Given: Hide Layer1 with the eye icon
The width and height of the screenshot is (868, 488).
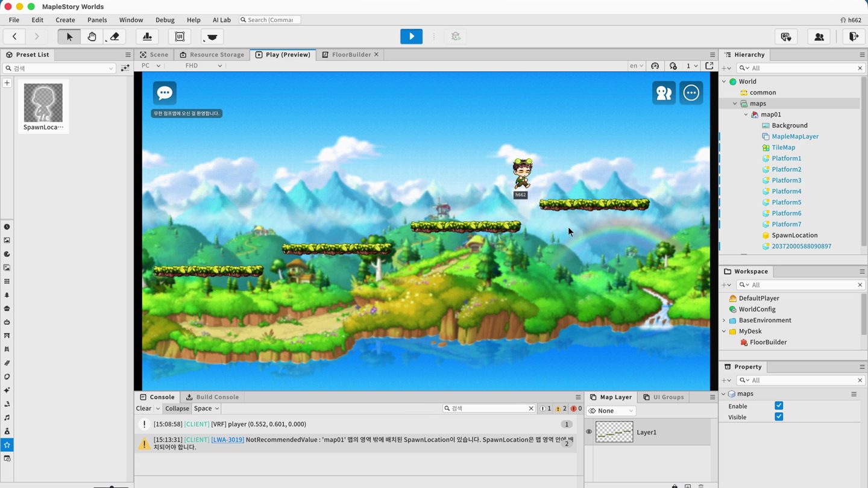Looking at the screenshot, I should 589,432.
